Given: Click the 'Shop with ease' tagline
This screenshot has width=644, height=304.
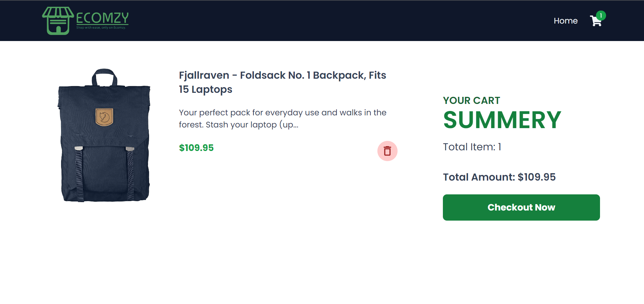Looking at the screenshot, I should (101, 28).
